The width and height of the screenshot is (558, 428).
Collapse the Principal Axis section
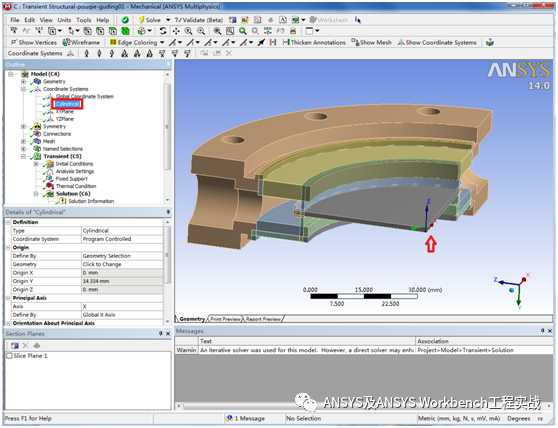[x=8, y=298]
